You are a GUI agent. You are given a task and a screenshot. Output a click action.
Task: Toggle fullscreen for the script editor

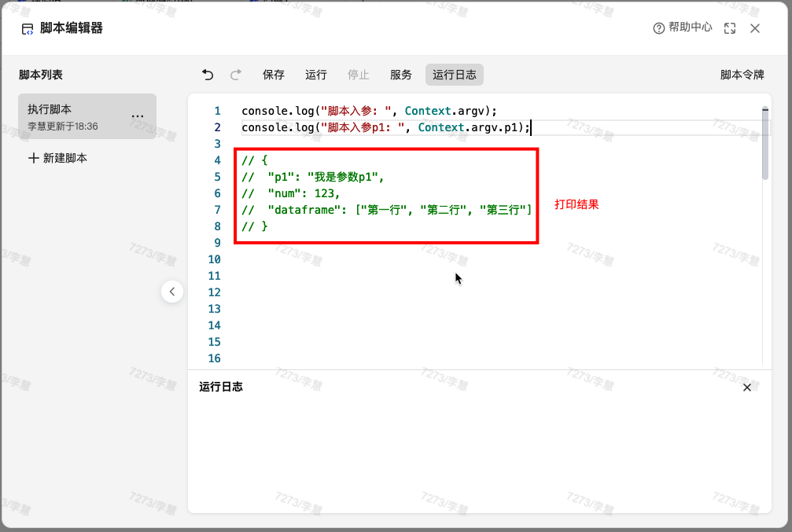click(x=730, y=28)
